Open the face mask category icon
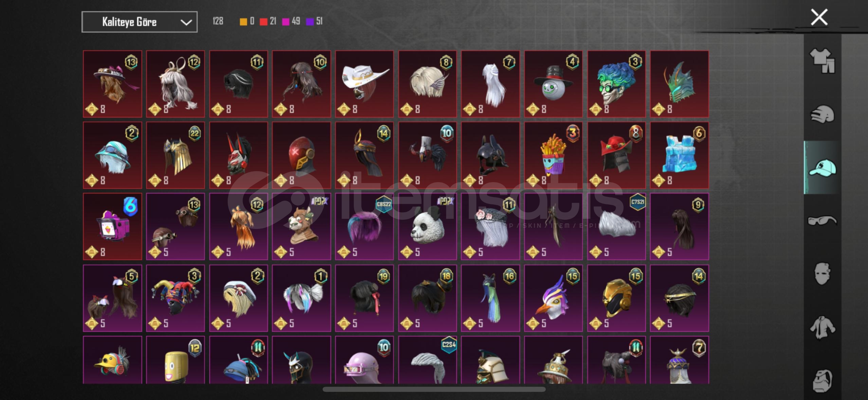Screen dimensions: 868x400 822,274
